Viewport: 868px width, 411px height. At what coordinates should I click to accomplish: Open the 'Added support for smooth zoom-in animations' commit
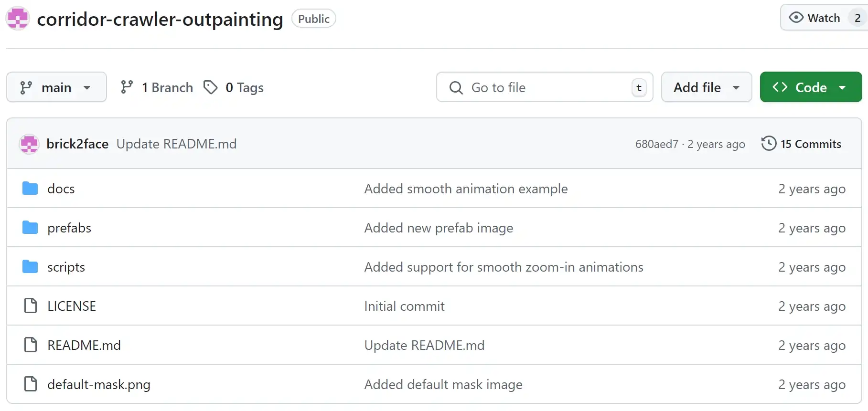[x=504, y=267]
